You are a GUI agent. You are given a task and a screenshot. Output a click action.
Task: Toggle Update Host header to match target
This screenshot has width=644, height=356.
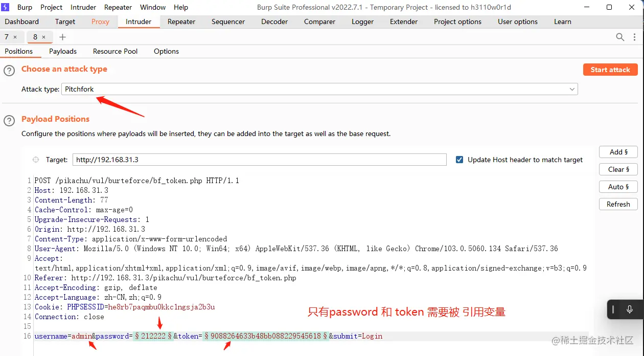459,160
